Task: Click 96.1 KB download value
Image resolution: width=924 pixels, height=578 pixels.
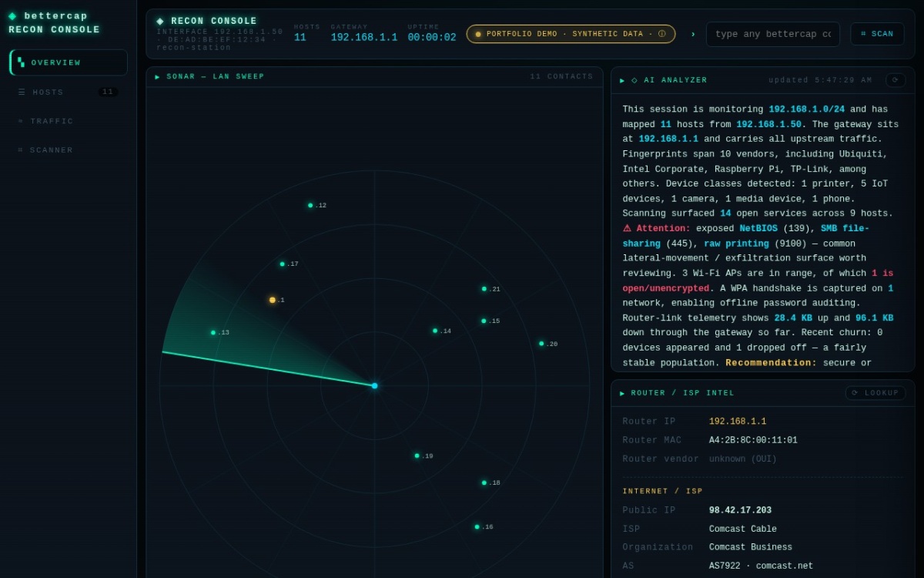Action: pyautogui.click(x=874, y=318)
